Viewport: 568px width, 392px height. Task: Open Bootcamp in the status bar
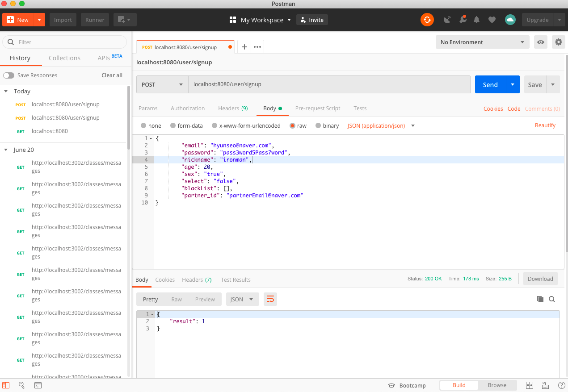(x=407, y=385)
